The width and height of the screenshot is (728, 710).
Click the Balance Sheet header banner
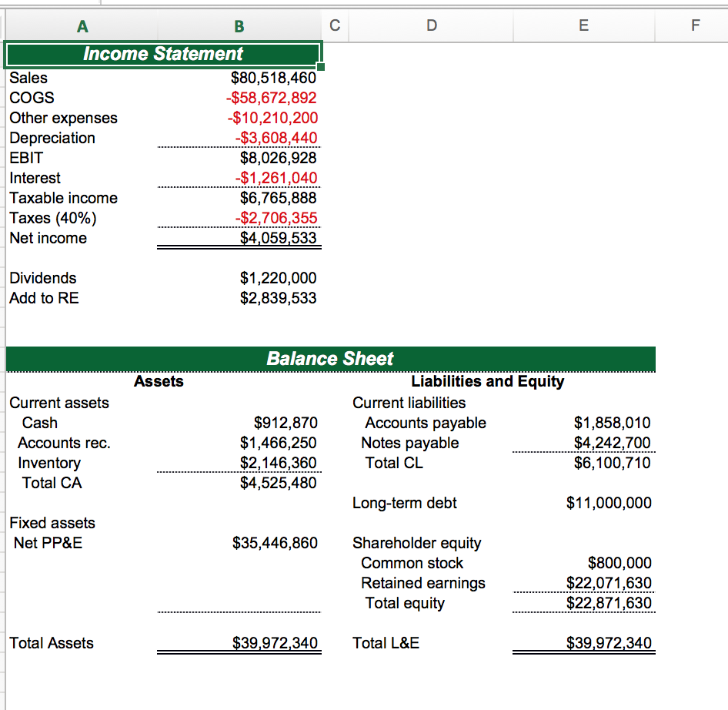pos(331,359)
